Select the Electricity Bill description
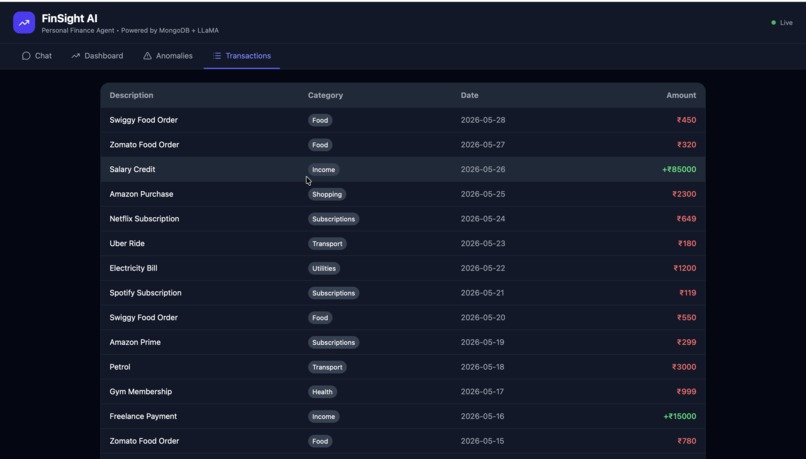The width and height of the screenshot is (806, 459). [133, 268]
